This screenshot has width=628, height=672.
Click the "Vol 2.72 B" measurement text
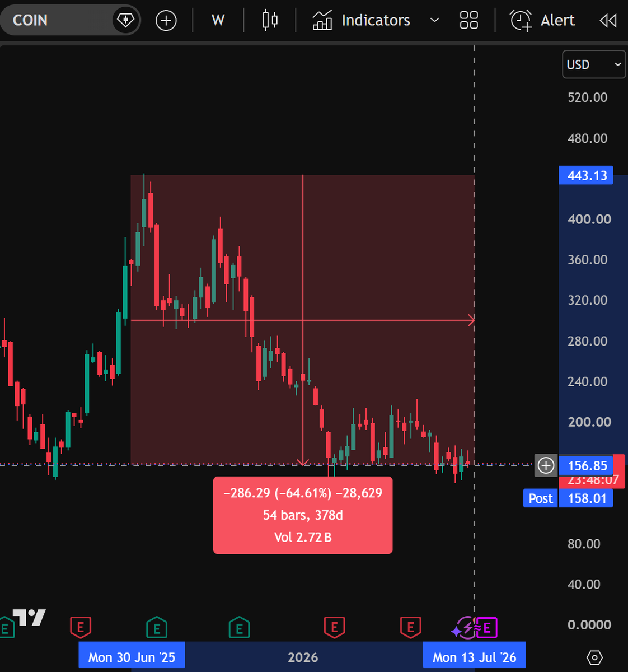coord(303,537)
